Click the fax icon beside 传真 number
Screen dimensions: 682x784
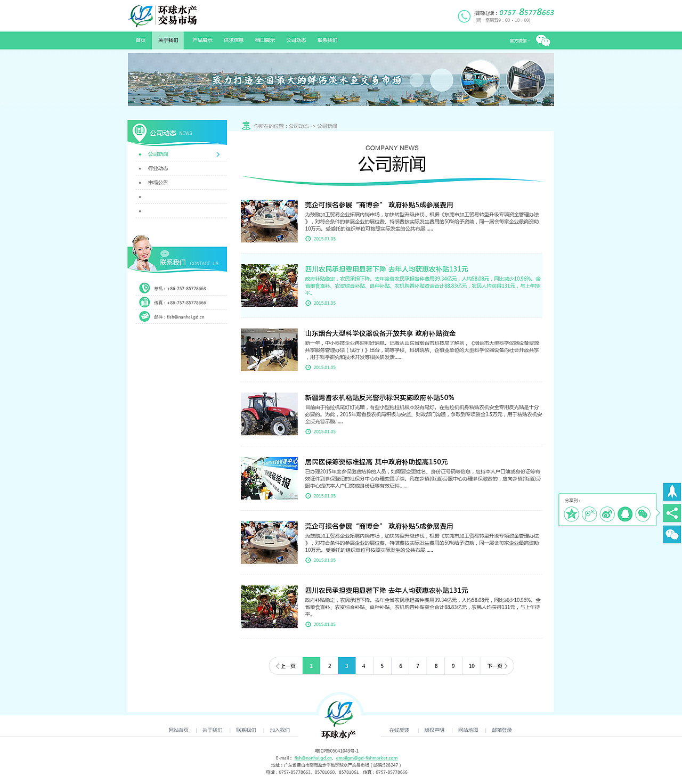pos(144,303)
